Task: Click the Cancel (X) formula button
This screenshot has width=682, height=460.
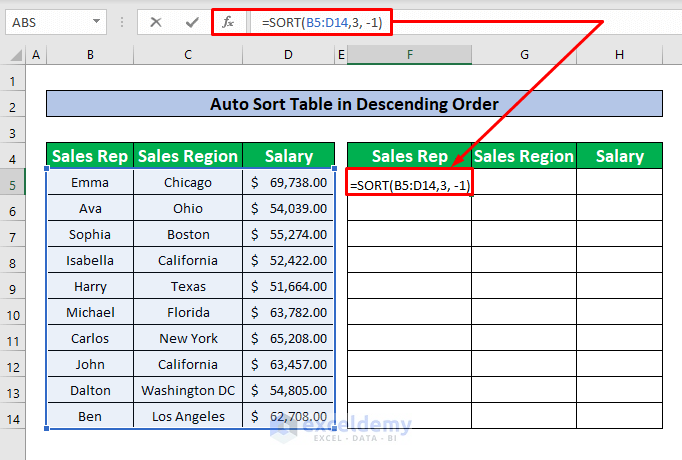Action: (155, 21)
